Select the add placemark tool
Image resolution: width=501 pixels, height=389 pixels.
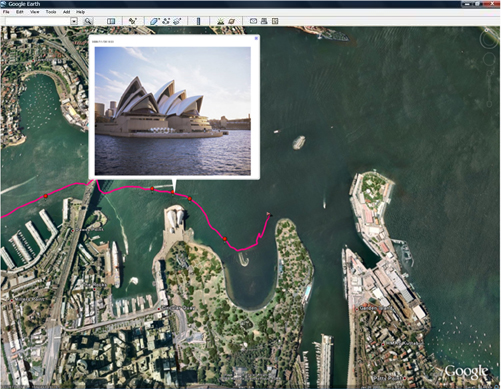[x=133, y=21]
